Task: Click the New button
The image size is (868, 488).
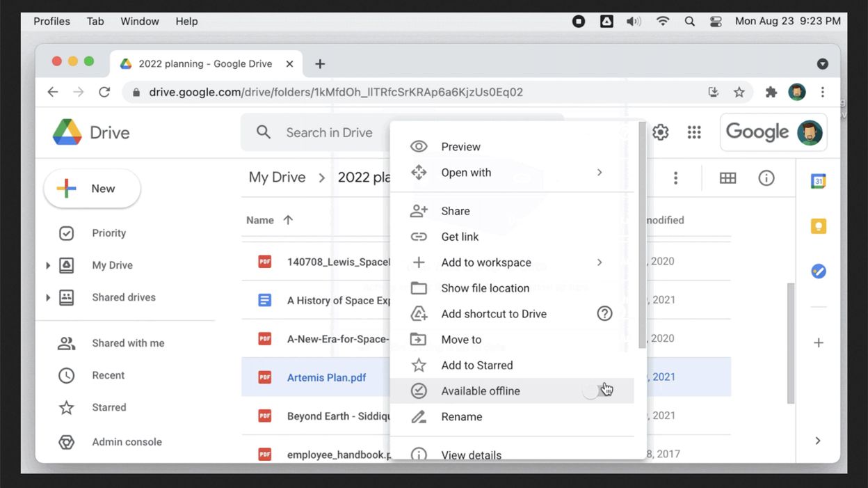Action: point(93,189)
